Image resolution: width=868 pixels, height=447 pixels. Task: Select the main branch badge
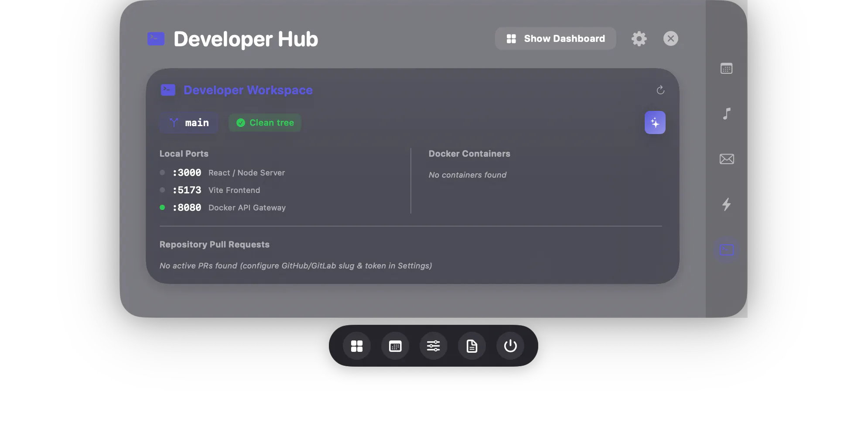click(x=189, y=123)
